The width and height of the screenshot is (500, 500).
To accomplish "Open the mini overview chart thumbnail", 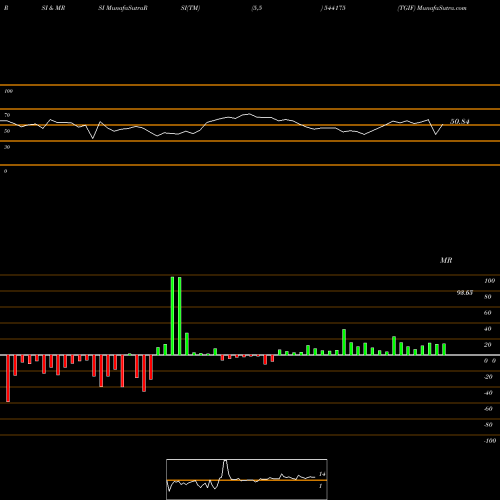I will pyautogui.click(x=247, y=479).
